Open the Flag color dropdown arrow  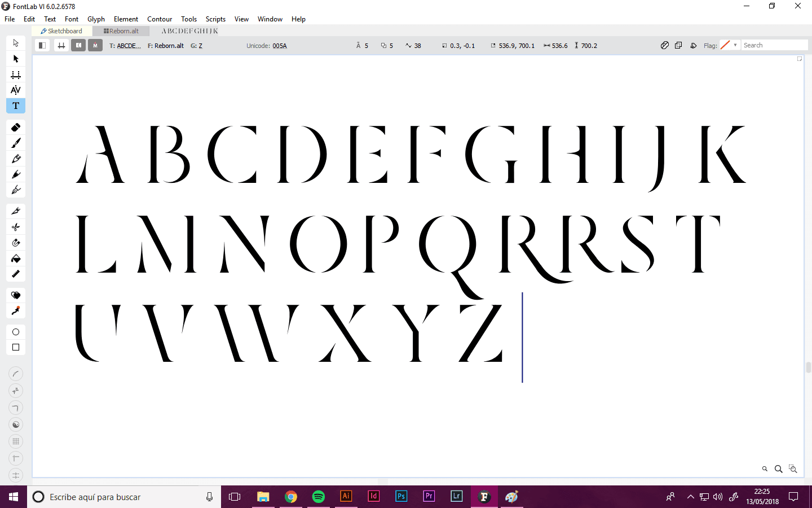pos(735,45)
